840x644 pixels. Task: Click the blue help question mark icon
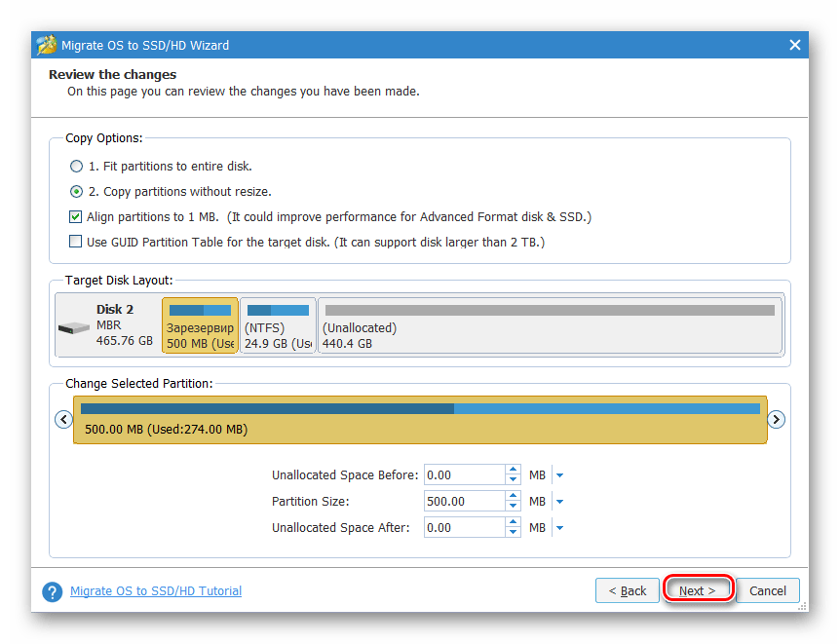[x=52, y=592]
